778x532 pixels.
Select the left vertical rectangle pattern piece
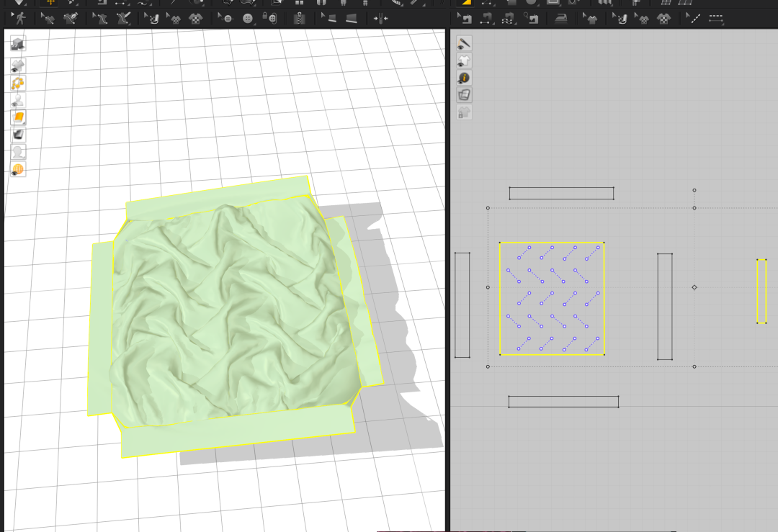pos(462,305)
